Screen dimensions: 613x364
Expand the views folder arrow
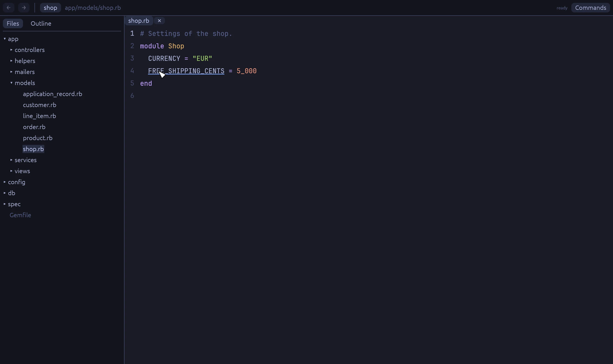[11, 171]
